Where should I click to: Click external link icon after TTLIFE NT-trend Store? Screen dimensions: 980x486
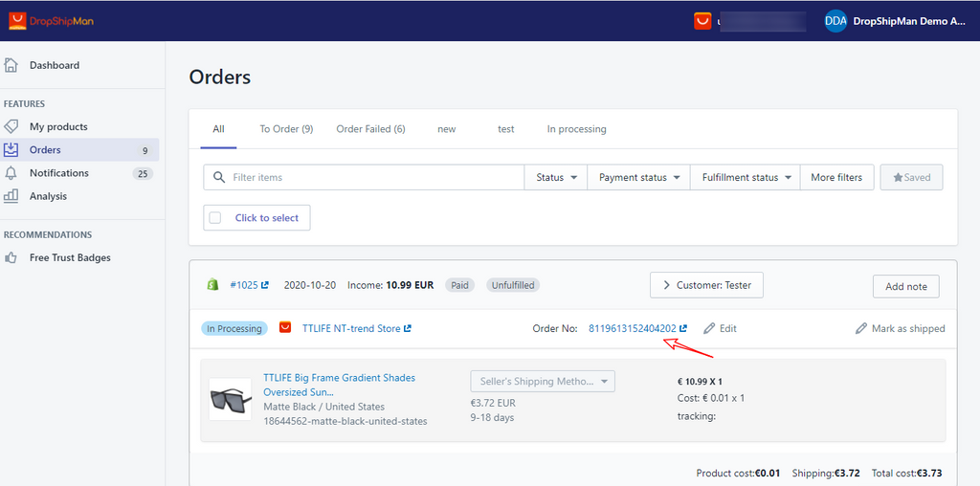pos(408,328)
